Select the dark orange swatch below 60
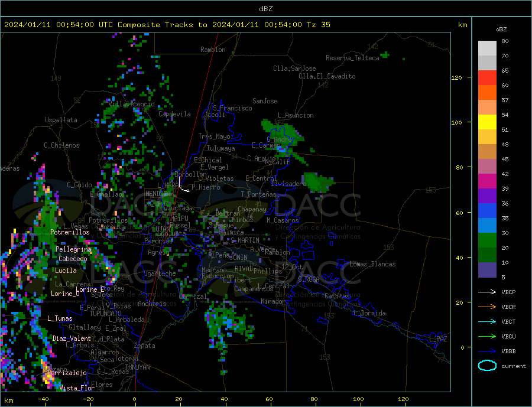Viewport: 532px width, 407px height. point(487,93)
